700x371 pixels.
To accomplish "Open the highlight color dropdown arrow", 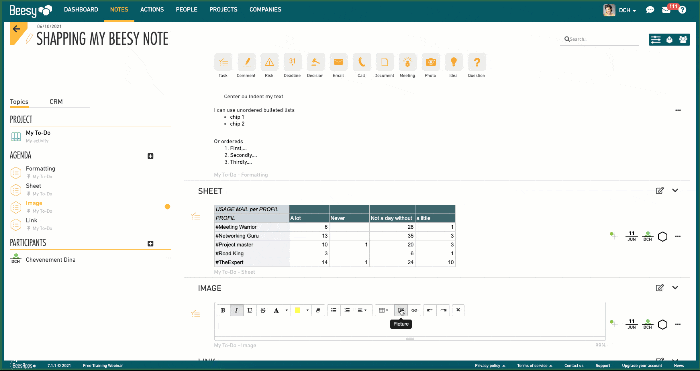I will coord(308,310).
